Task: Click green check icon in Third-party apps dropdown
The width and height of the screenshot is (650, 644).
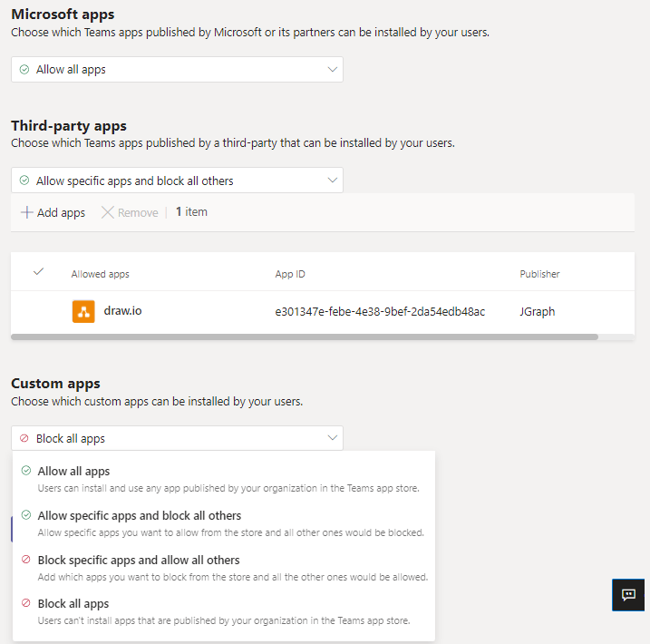Action: click(24, 181)
